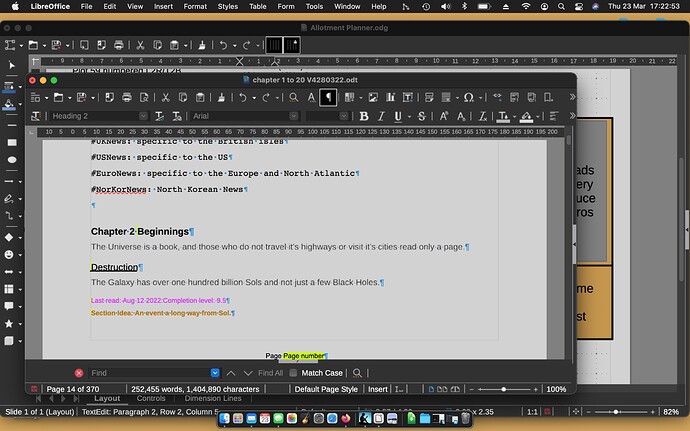Click New Style from Selection icon

[x=176, y=116]
